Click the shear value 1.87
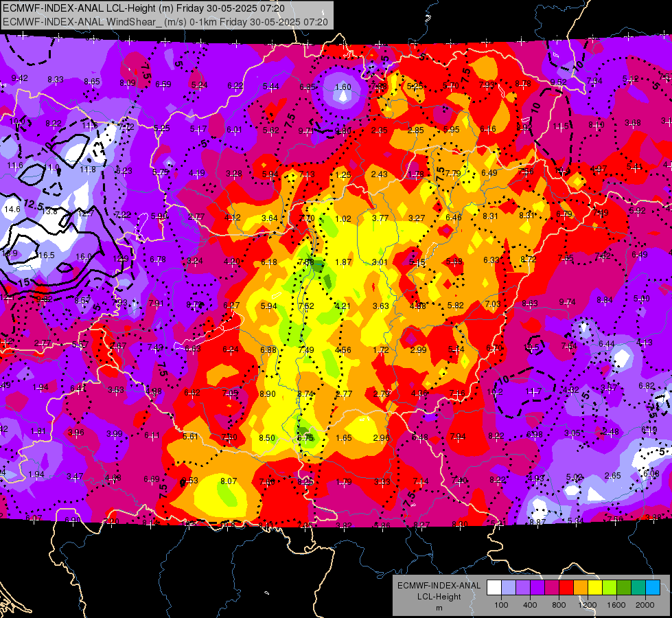The image size is (672, 618). pyautogui.click(x=343, y=262)
